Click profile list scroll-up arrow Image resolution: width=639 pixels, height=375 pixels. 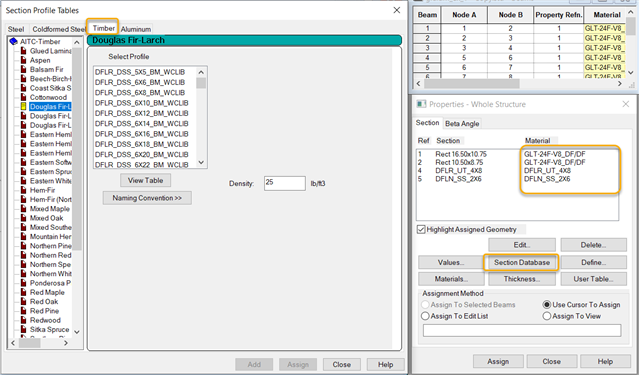(201, 72)
